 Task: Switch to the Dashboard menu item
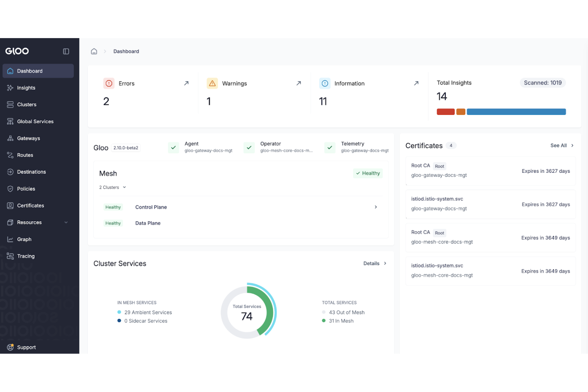pyautogui.click(x=30, y=71)
